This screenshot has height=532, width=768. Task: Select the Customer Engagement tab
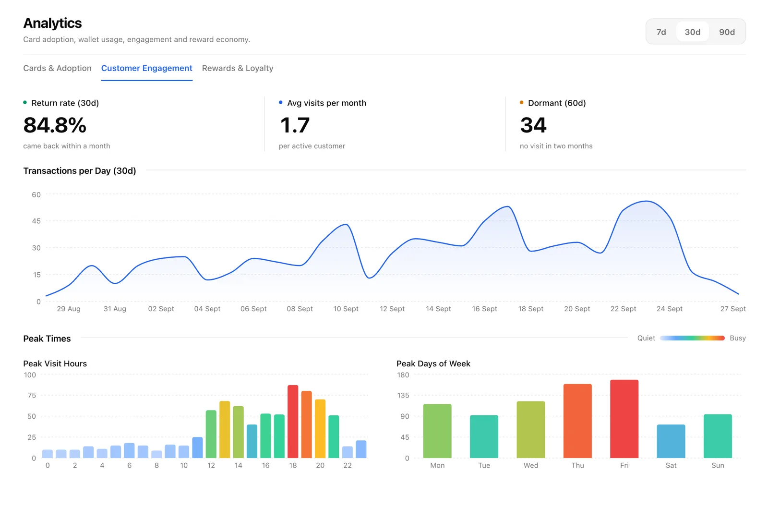coord(146,68)
